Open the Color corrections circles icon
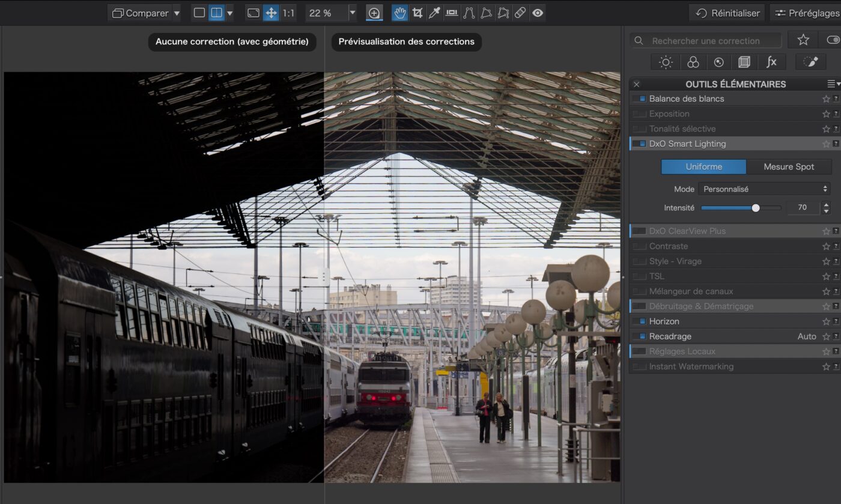Image resolution: width=841 pixels, height=504 pixels. click(693, 62)
